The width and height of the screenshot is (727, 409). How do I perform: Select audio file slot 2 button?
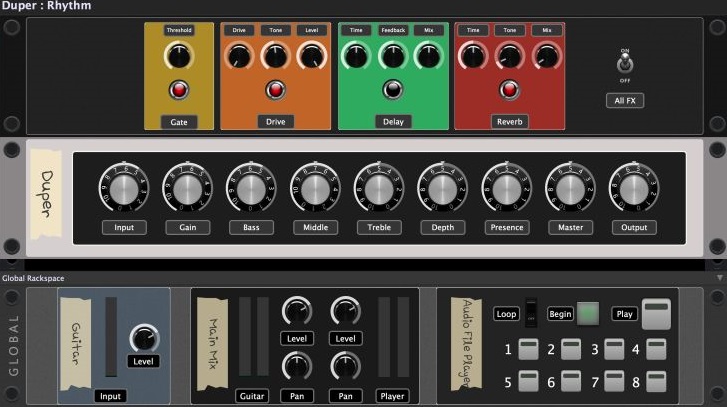point(571,349)
